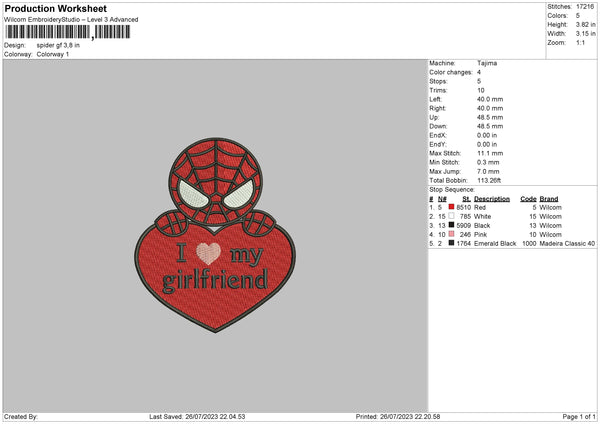
Task: Click the 'Red' description in row 1
Action: 480,207
